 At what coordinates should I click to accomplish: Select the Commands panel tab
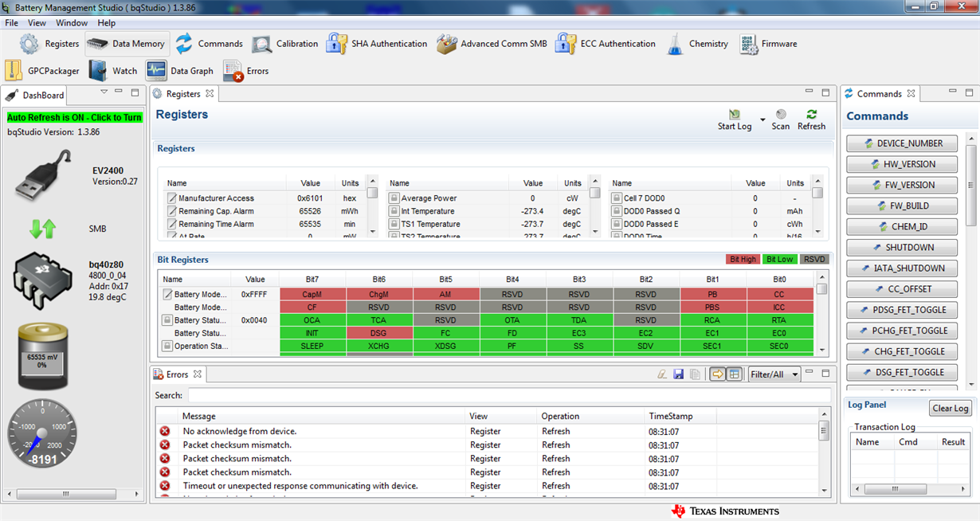point(880,94)
